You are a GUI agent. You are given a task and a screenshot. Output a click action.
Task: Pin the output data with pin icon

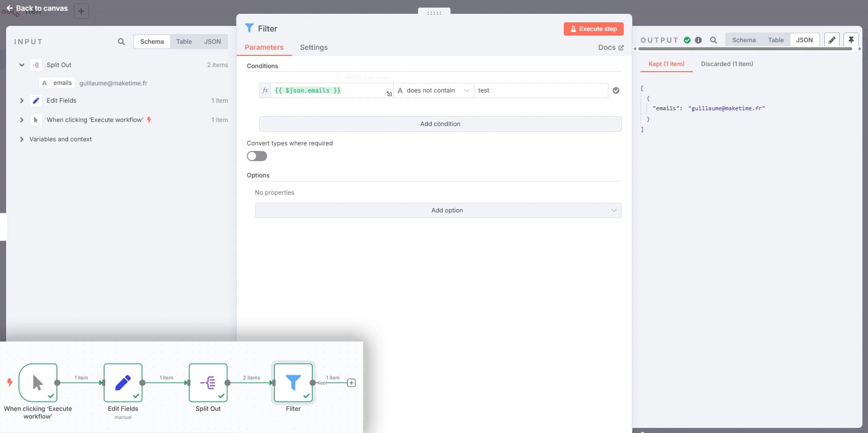(x=851, y=40)
